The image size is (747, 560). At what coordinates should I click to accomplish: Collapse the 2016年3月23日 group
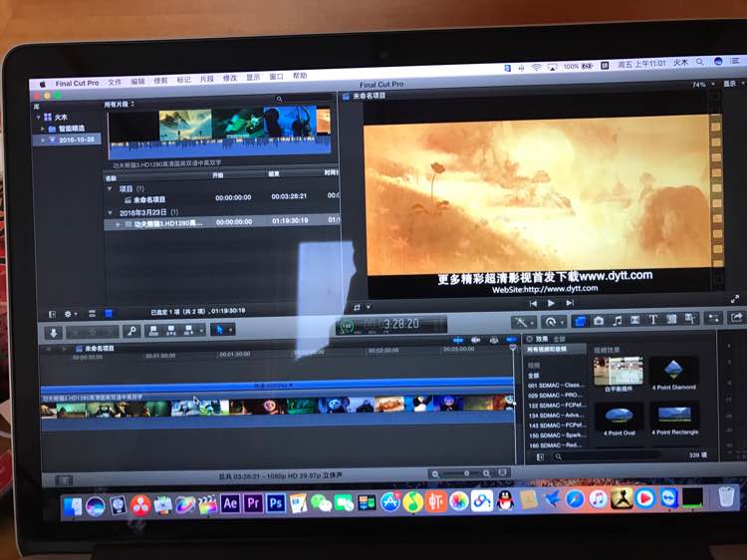click(111, 212)
